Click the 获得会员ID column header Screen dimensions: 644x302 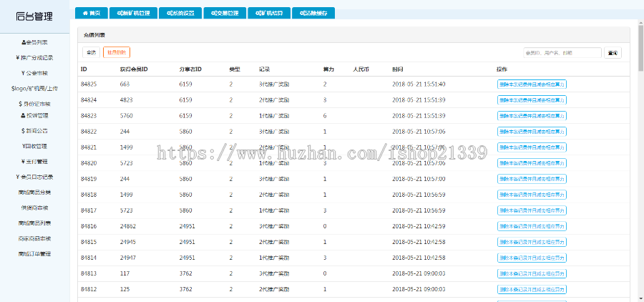[134, 69]
